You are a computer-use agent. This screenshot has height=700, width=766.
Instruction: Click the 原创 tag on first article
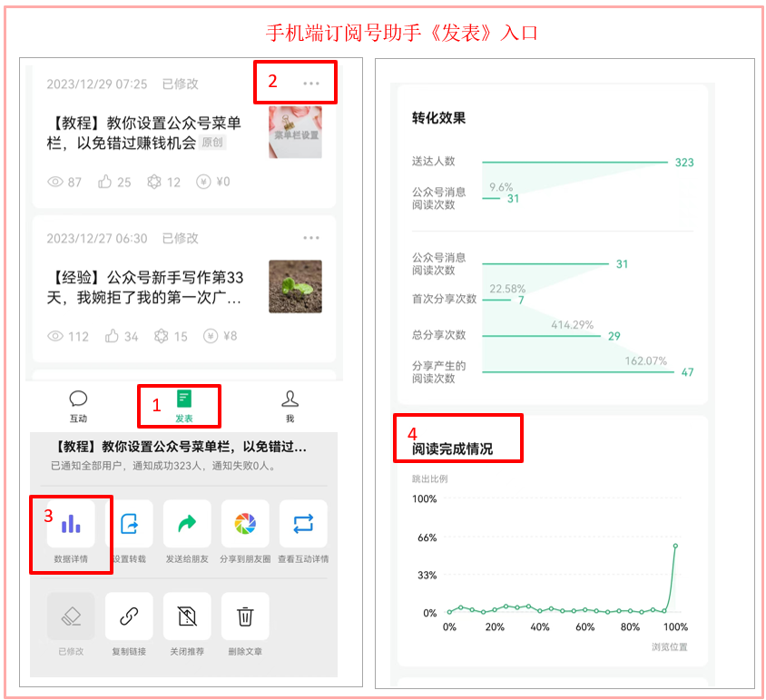(212, 143)
